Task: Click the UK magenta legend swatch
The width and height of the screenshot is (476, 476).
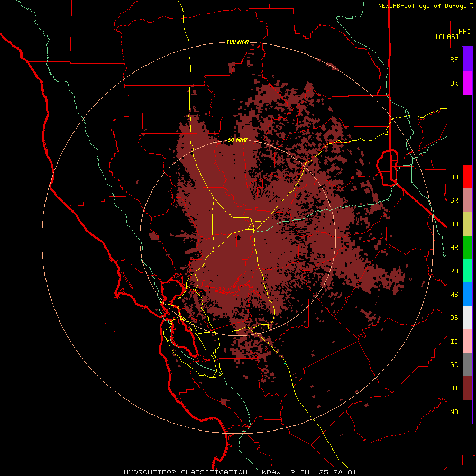Action: coord(467,83)
